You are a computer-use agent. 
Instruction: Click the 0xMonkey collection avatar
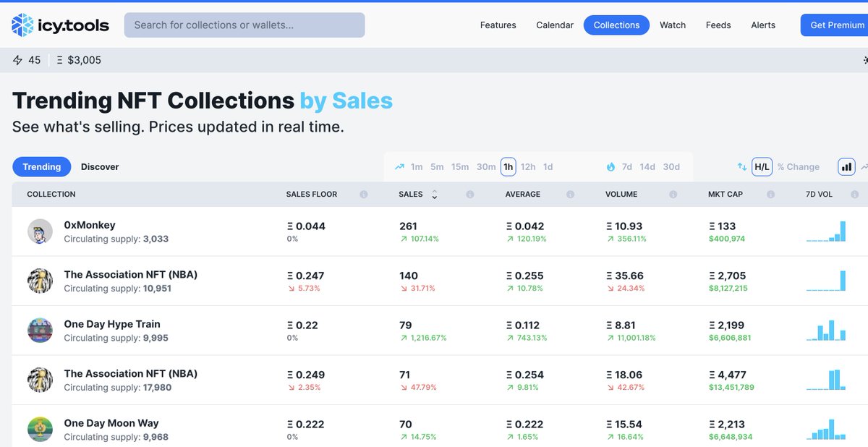click(41, 231)
